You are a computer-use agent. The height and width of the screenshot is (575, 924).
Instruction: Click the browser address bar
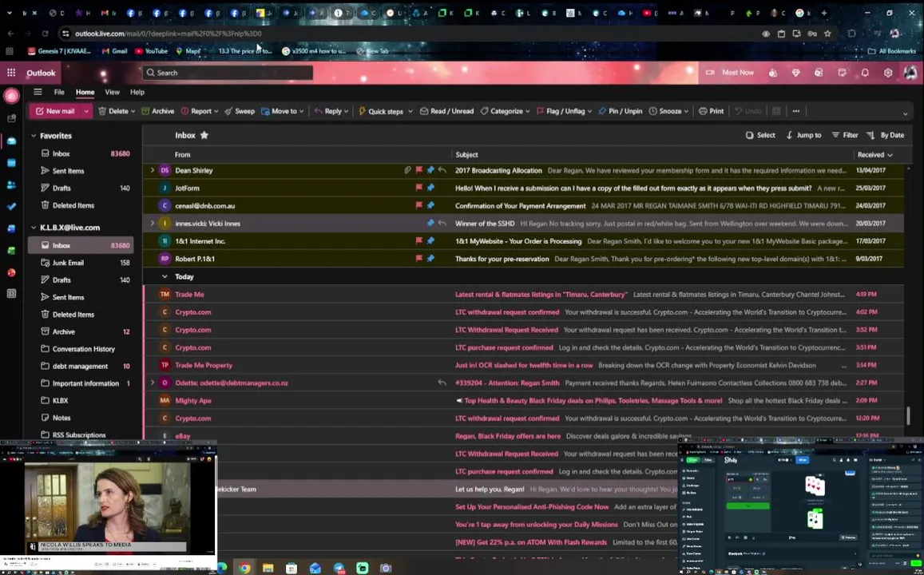click(x=406, y=34)
